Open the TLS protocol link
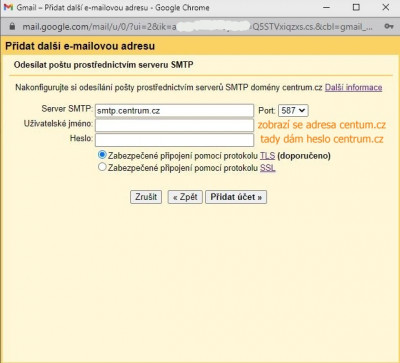Viewport: 400px width, 363px height. pyautogui.click(x=267, y=156)
